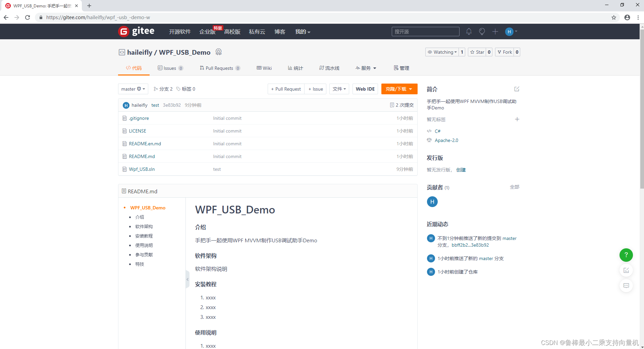
Task: Open the notifications bell icon
Action: point(469,32)
